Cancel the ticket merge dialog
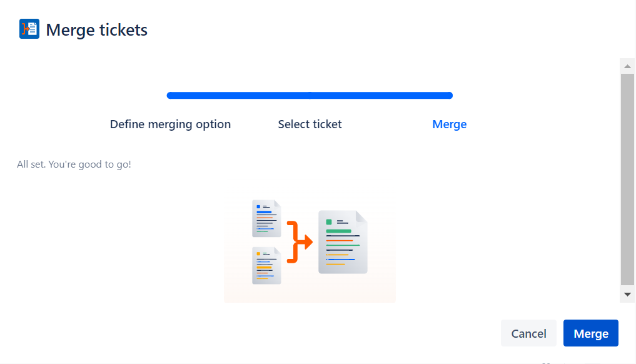636x364 pixels. point(528,333)
